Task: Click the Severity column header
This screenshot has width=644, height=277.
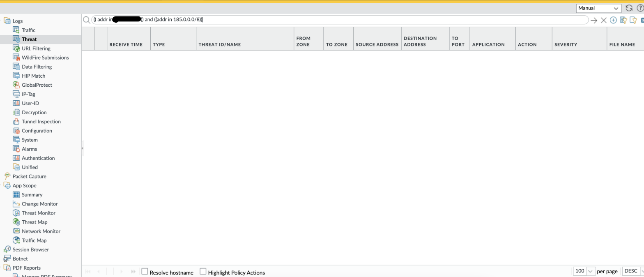Action: pos(566,44)
